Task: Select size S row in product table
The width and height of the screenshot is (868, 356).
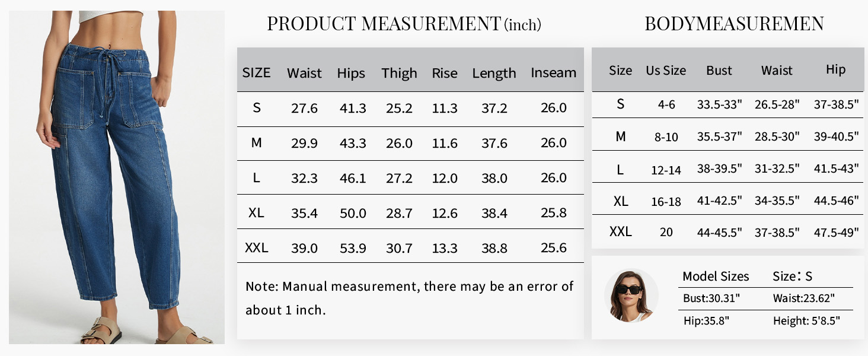Action: point(410,108)
